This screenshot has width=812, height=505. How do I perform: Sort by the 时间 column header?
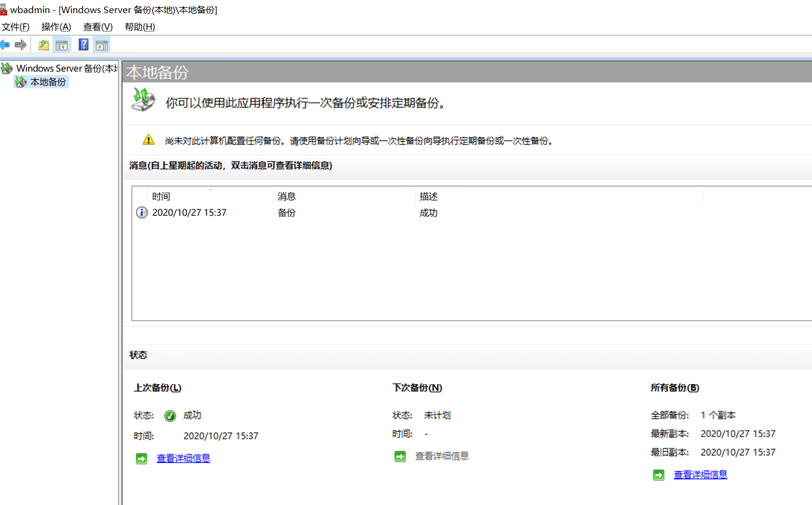click(x=210, y=196)
